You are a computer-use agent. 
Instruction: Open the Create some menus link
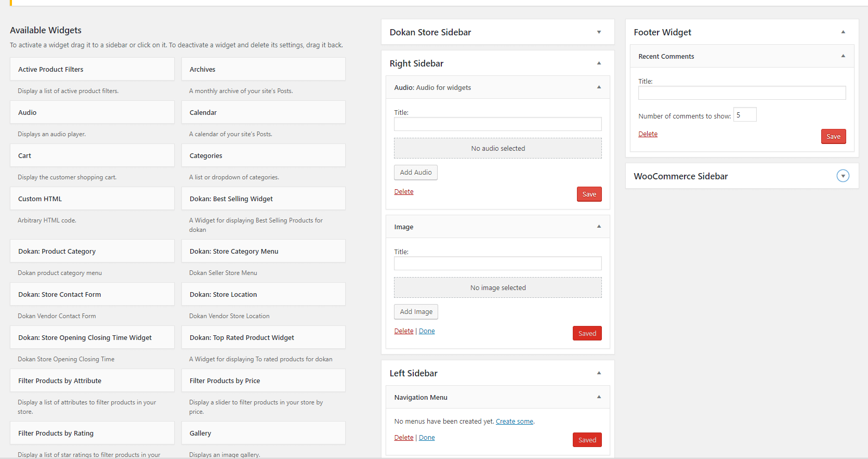click(x=515, y=422)
